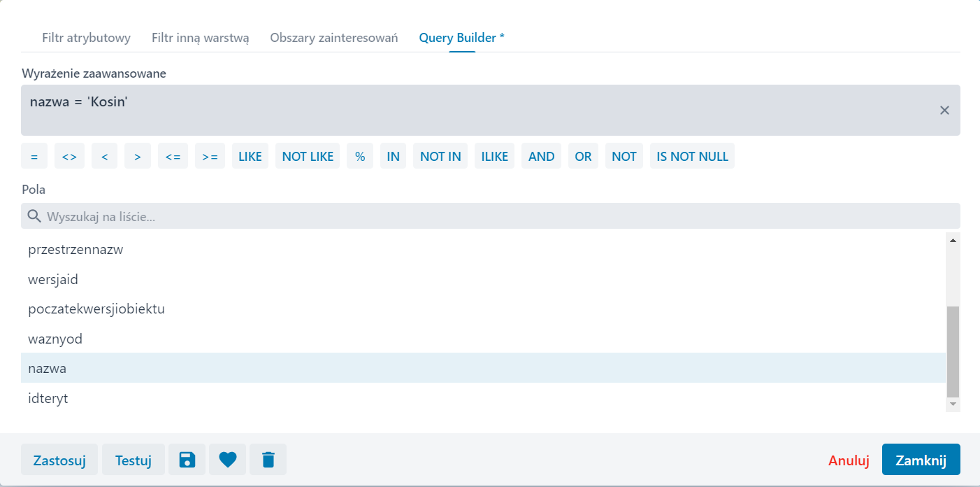This screenshot has width=980, height=487.
Task: Click the magnifier icon in the search bar
Action: point(34,216)
